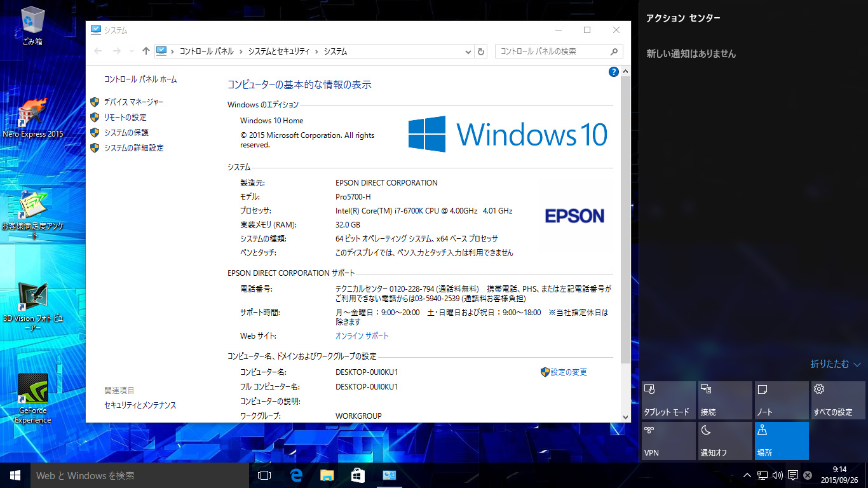Toggle Quiet hours quick action tile
This screenshot has width=868, height=488.
click(725, 441)
